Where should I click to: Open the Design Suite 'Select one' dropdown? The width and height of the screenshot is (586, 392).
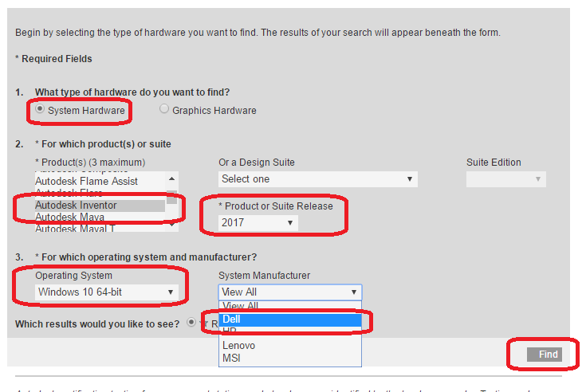pyautogui.click(x=317, y=179)
